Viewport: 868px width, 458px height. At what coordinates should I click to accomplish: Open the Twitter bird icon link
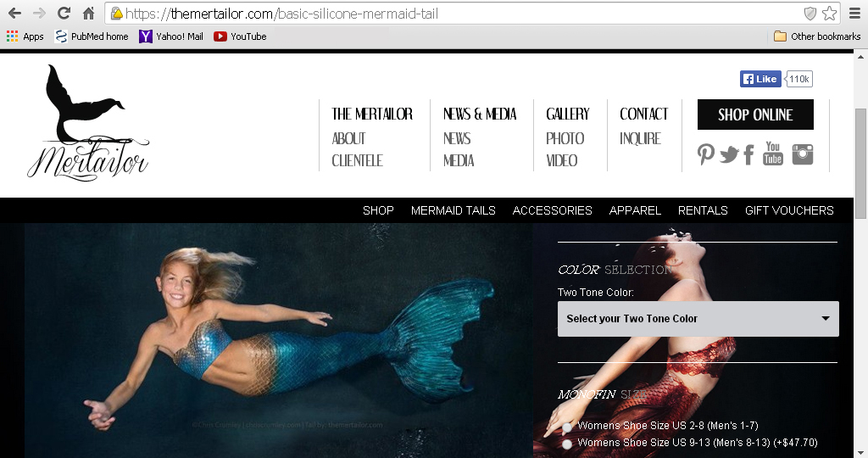pyautogui.click(x=729, y=154)
